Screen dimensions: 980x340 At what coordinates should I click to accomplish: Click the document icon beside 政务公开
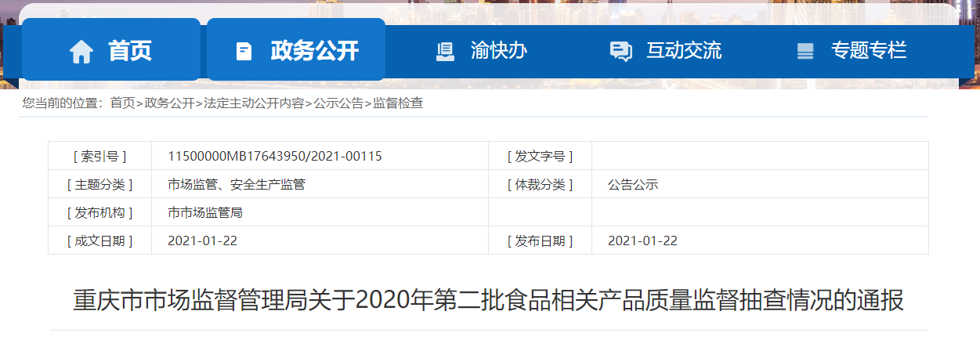[244, 52]
